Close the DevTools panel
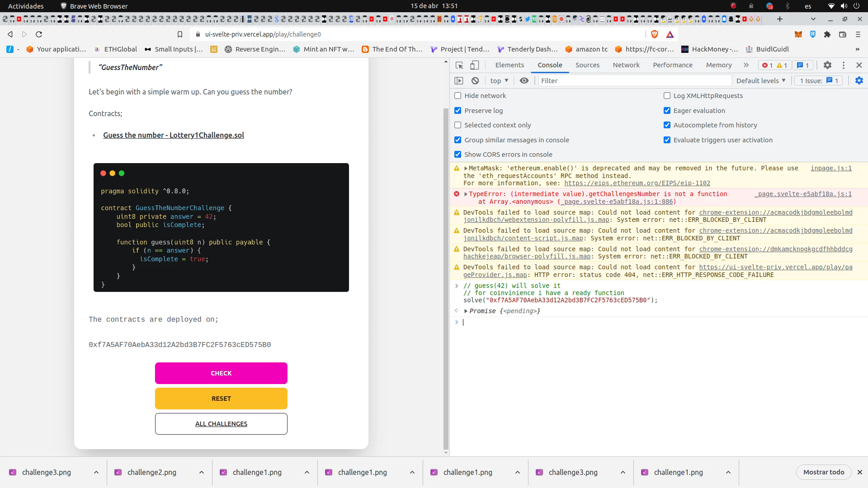This screenshot has width=868, height=488. [859, 65]
